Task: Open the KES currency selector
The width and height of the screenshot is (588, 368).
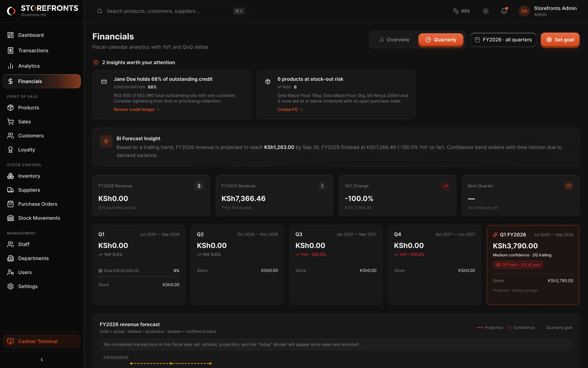Action: pos(461,11)
